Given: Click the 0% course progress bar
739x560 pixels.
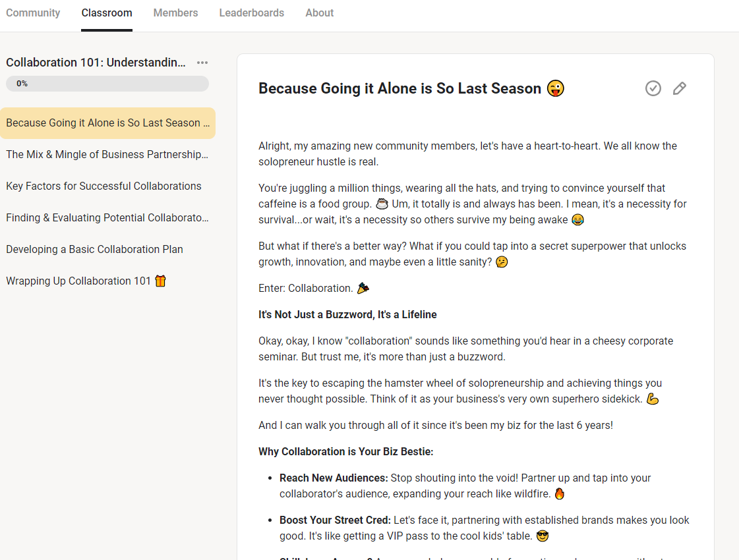Looking at the screenshot, I should (107, 84).
